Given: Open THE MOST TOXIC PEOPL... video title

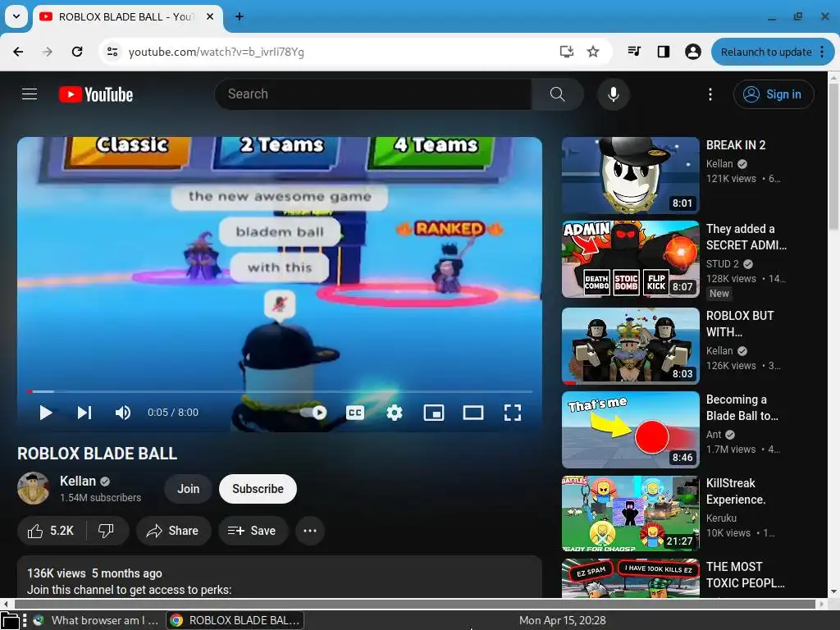Looking at the screenshot, I should pyautogui.click(x=745, y=575).
